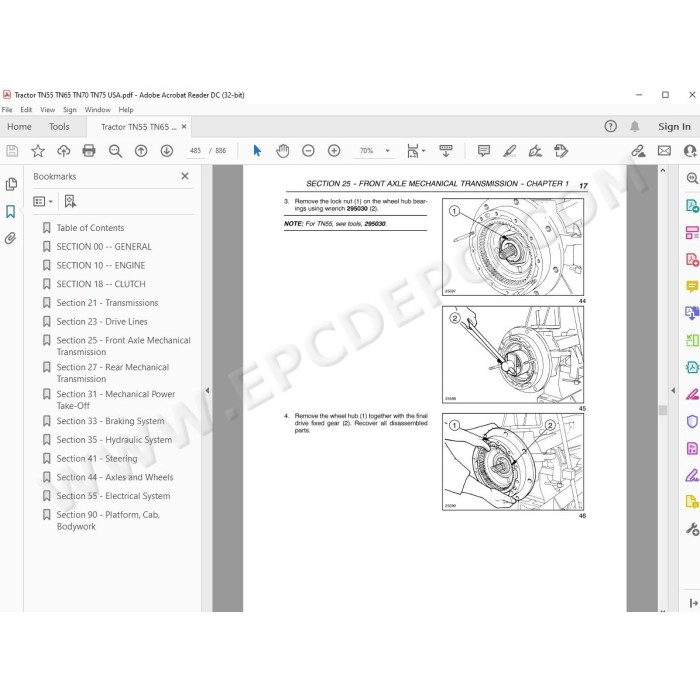The image size is (700, 700).
Task: Open SECTION 18 -- CLUTCH bookmark
Action: (101, 284)
